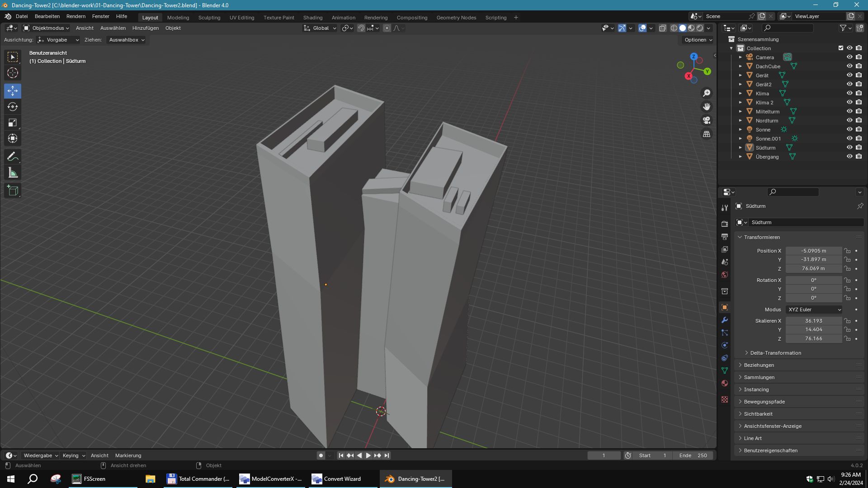The width and height of the screenshot is (868, 488).
Task: Open the Bearbeiten menu
Action: (47, 16)
